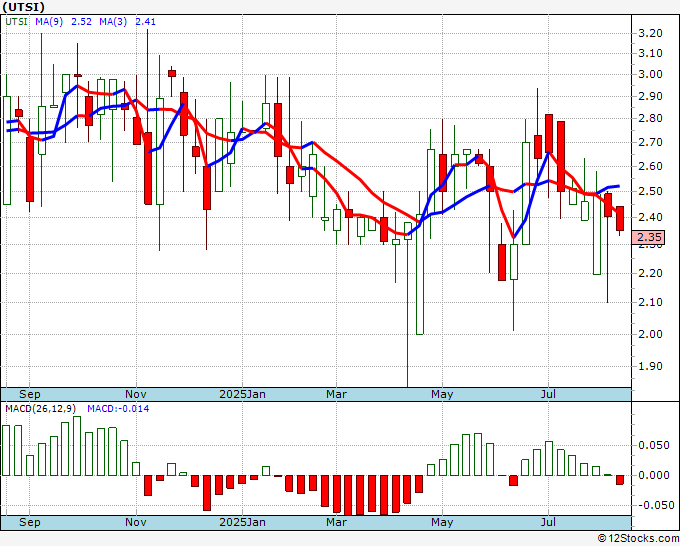
Task: Click the 2.50 price axis label
Action: click(651, 191)
